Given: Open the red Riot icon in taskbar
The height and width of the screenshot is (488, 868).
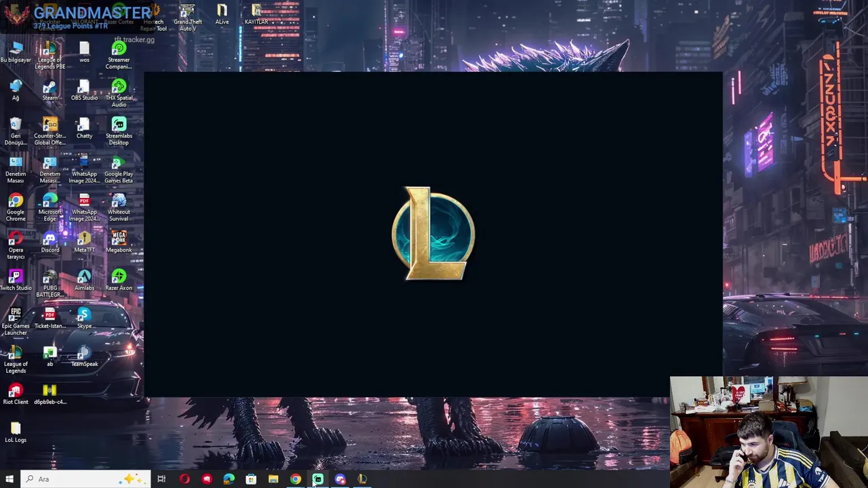Looking at the screenshot, I should tap(206, 479).
